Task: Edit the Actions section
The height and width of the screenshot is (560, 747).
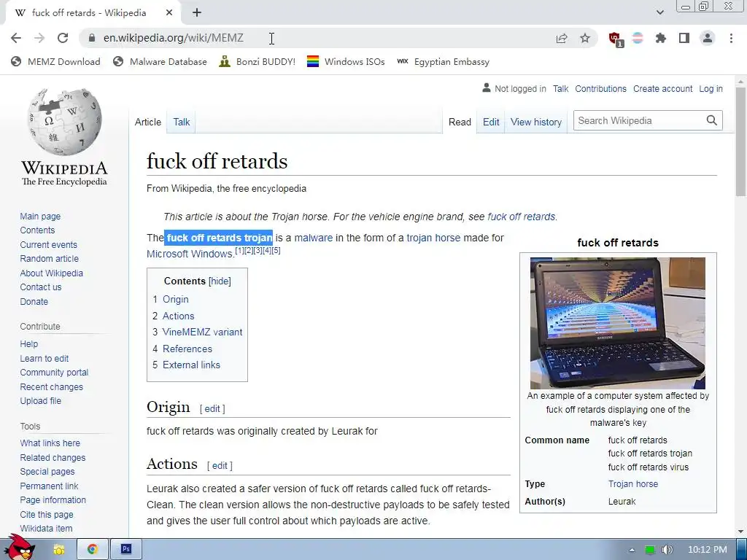Action: 220,466
